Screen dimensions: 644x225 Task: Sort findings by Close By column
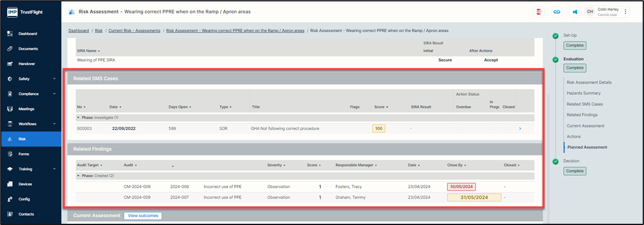coord(457,165)
